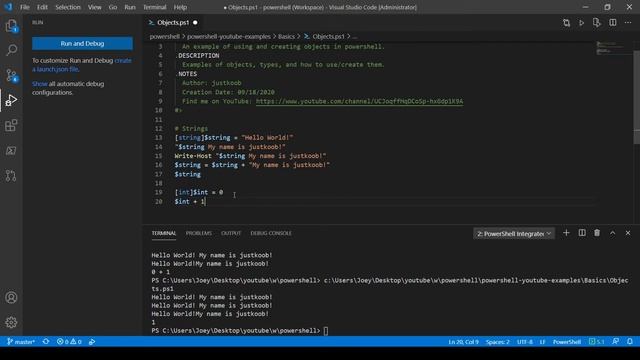The width and height of the screenshot is (640, 360).
Task: Click the Ln 20, Col 9 status item
Action: coord(463,342)
